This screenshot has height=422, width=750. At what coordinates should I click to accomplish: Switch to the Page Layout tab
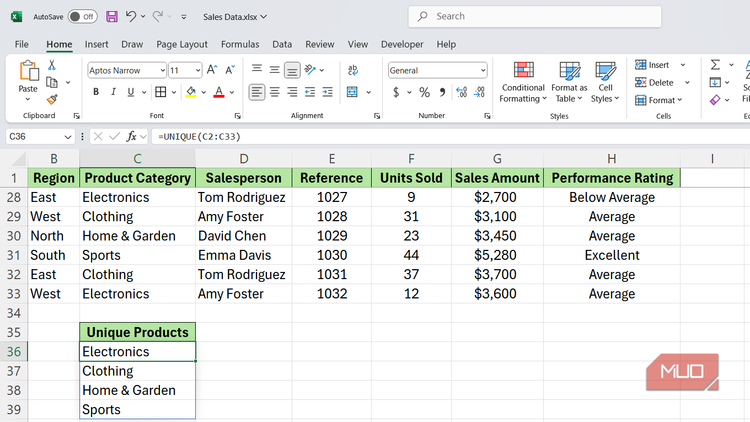click(x=182, y=44)
